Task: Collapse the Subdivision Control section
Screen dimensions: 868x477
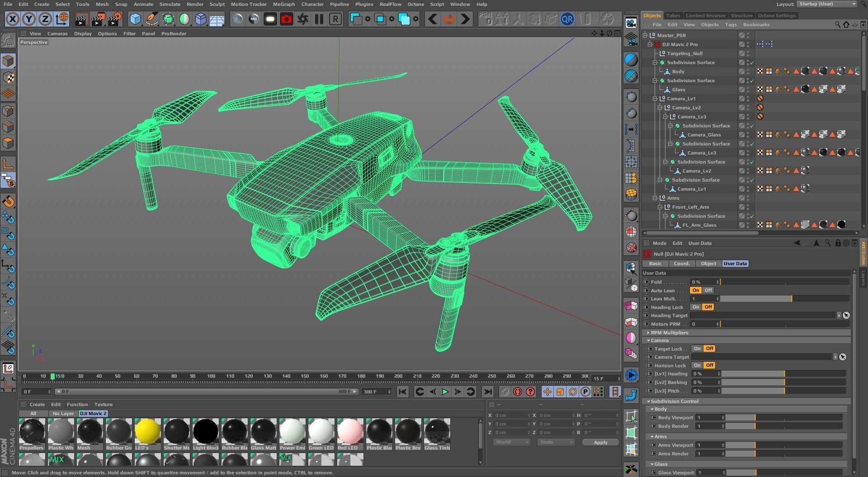Action: coord(649,401)
